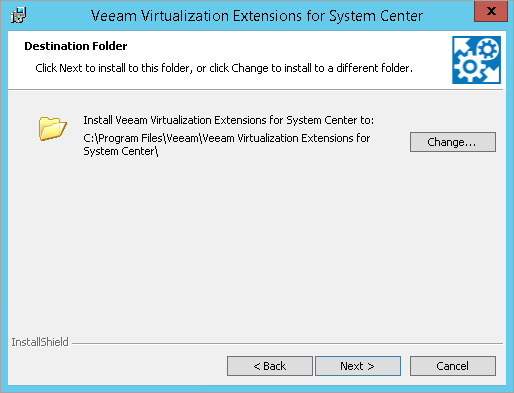This screenshot has width=514, height=393.
Task: Click the Destination Folder heading
Action: [x=76, y=46]
